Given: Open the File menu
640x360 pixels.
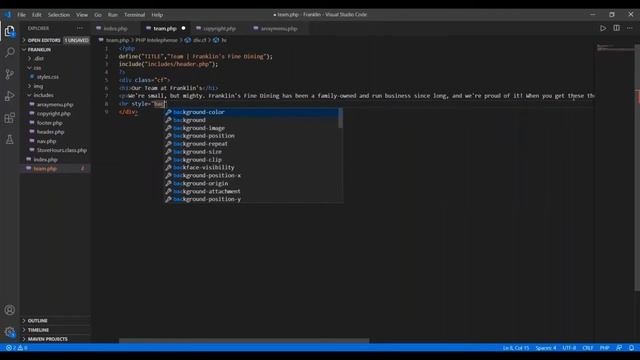Looking at the screenshot, I should coord(22,15).
